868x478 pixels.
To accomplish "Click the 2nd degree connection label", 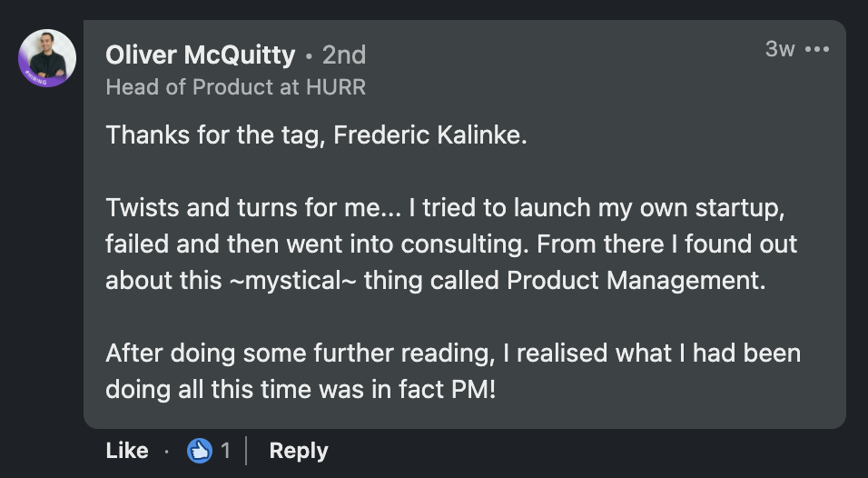I will pos(344,55).
